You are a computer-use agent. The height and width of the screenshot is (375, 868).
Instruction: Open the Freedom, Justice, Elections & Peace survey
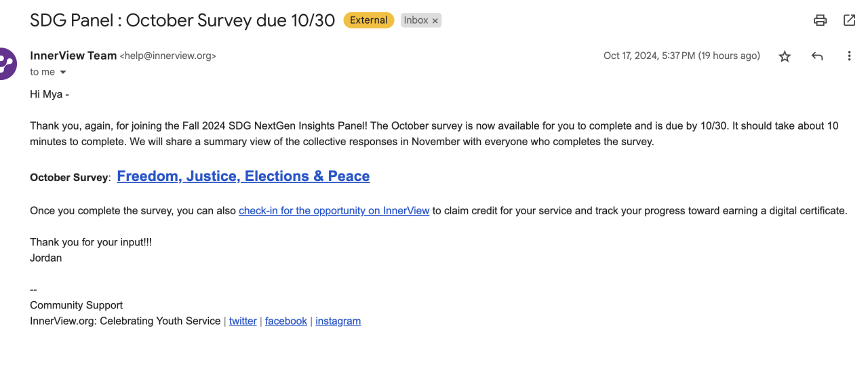(243, 176)
